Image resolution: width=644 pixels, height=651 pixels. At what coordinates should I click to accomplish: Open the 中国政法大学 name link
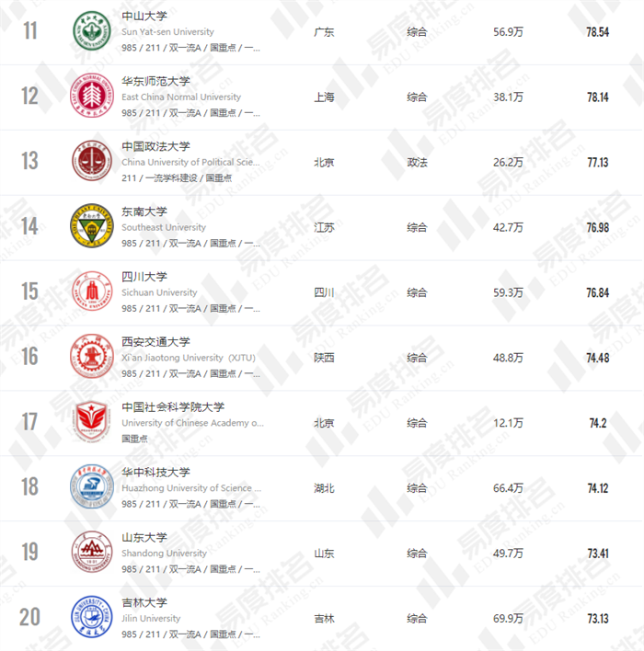pyautogui.click(x=155, y=147)
